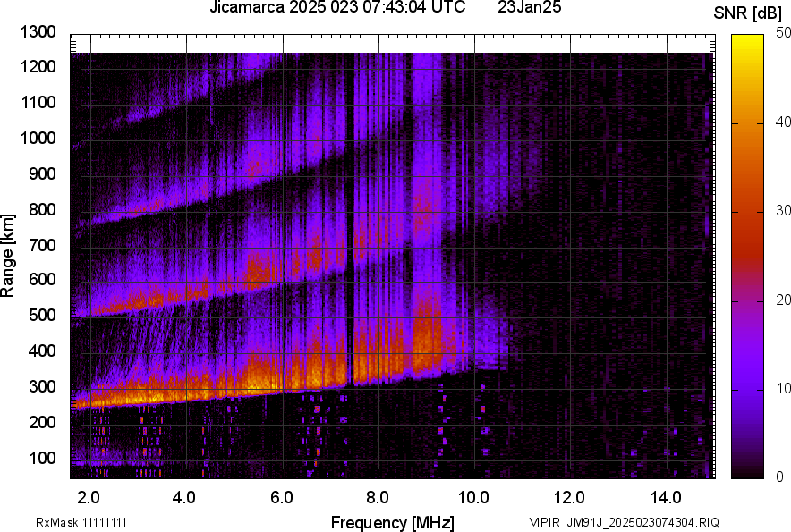
Task: Click the 1000 range tick label
Action: (x=38, y=138)
